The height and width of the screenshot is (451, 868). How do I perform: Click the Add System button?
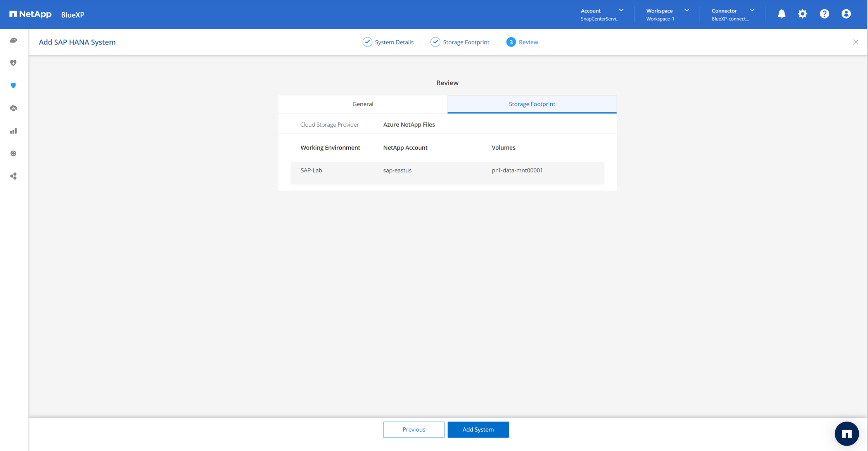[478, 429]
